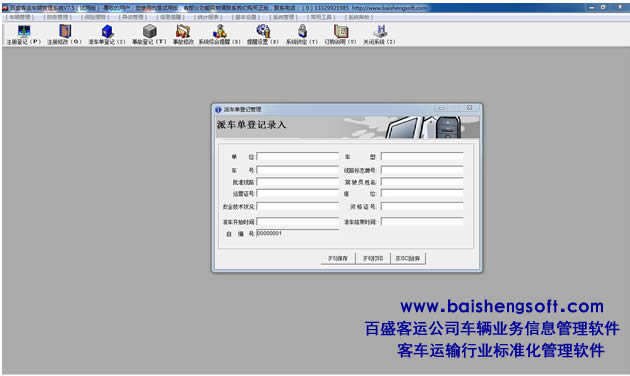Screen dimensions: 630x376
Task: Click the F6打印 print button
Action: (x=373, y=258)
